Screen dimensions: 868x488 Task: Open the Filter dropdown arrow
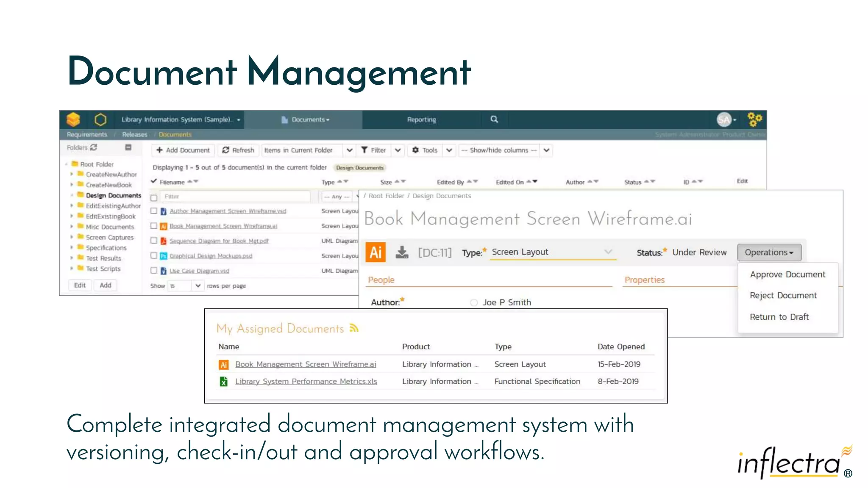pyautogui.click(x=398, y=150)
